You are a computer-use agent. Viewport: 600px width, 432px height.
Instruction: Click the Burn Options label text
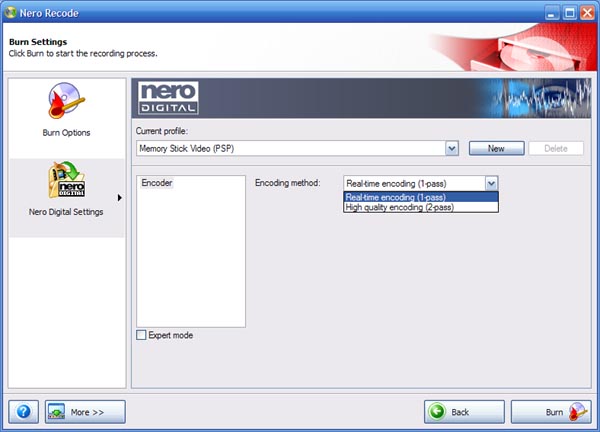coord(66,133)
